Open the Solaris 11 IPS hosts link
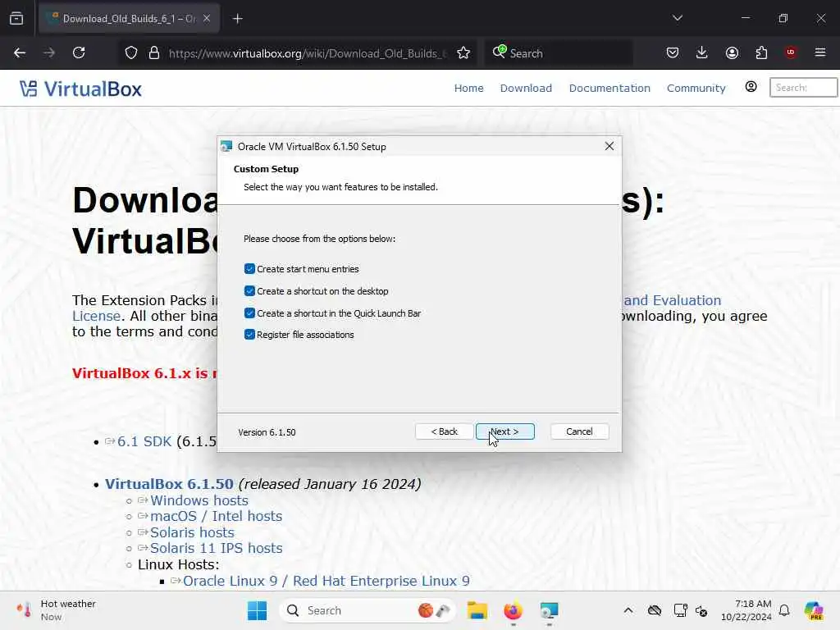 216,549
